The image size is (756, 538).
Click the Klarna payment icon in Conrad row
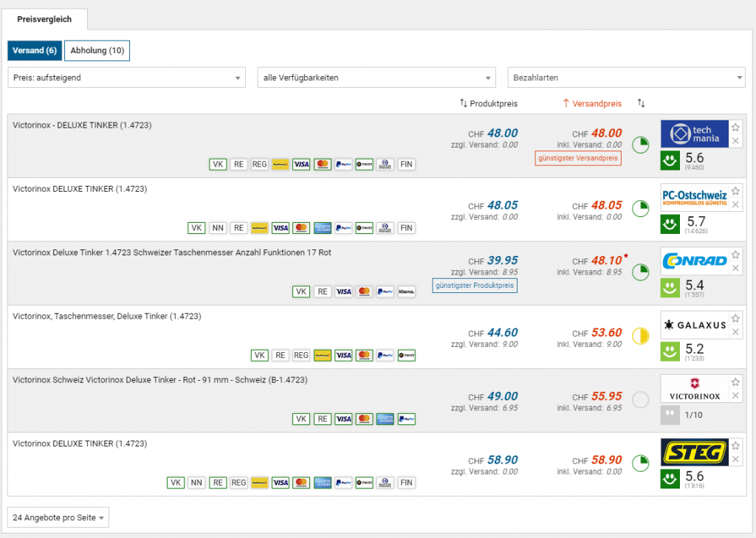406,292
